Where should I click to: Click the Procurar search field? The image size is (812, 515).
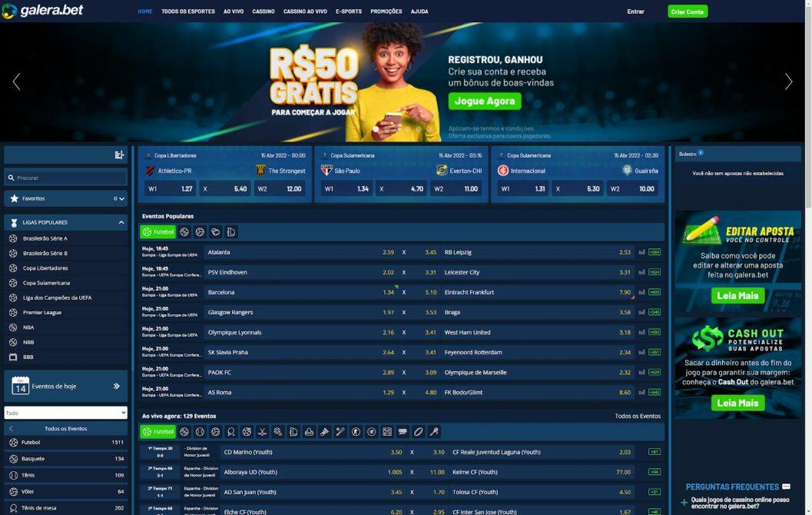(x=66, y=178)
